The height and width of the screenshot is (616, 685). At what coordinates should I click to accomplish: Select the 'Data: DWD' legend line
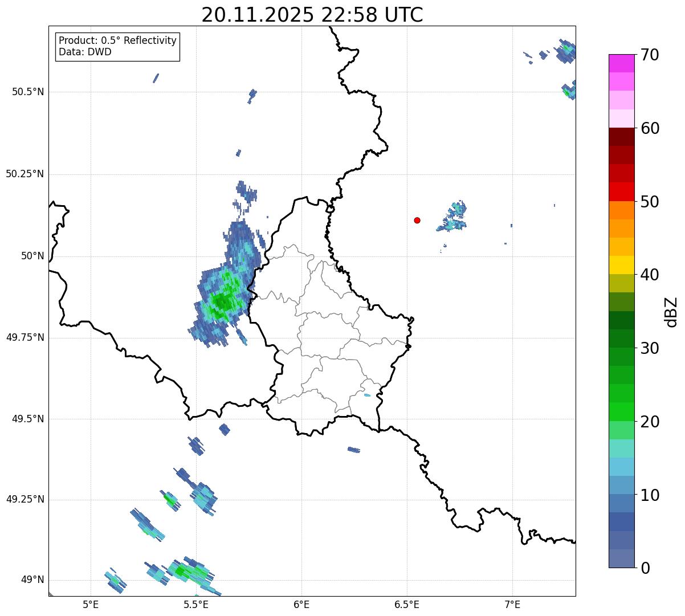coord(85,52)
